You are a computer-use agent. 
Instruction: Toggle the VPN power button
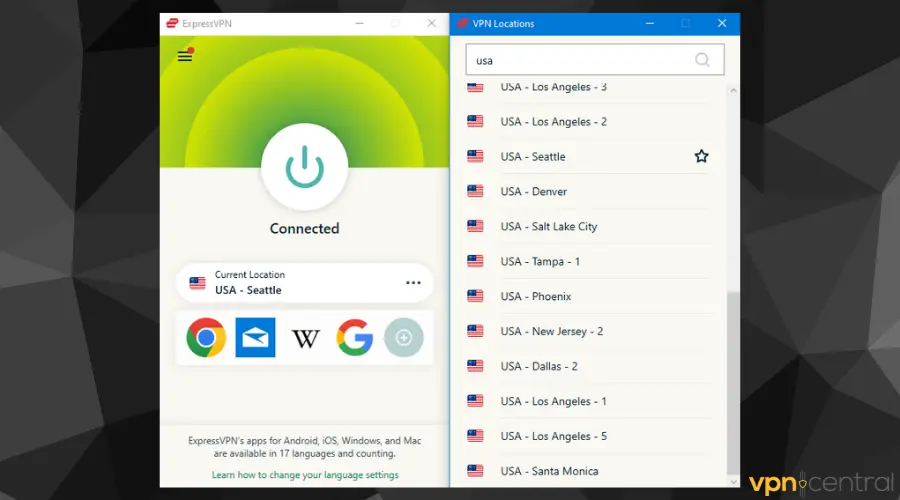[x=304, y=166]
